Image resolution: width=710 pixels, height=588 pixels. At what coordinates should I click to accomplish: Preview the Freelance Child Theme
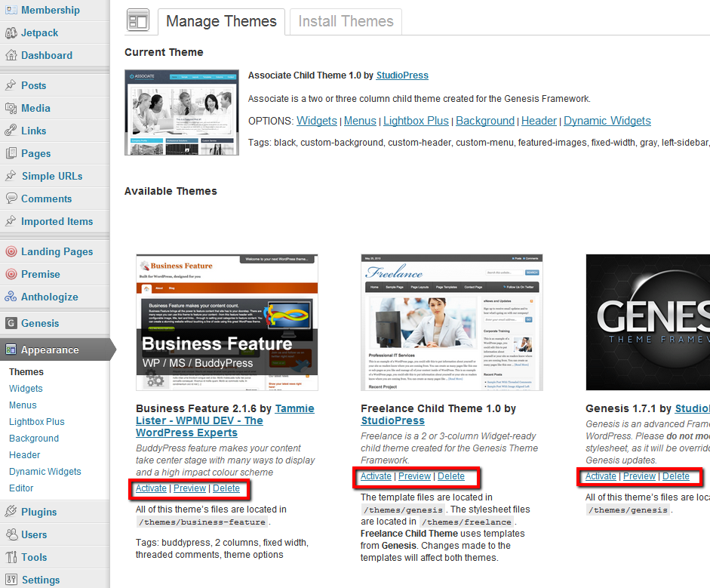pyautogui.click(x=415, y=476)
